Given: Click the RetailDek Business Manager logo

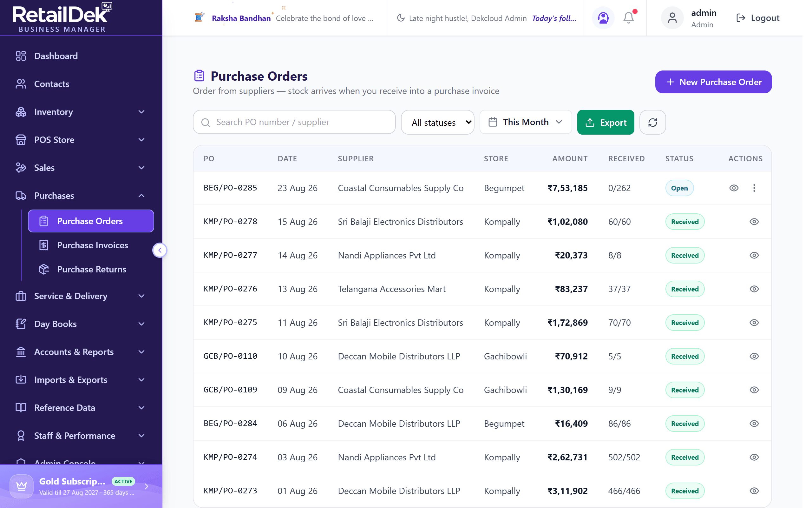Looking at the screenshot, I should tap(62, 17).
